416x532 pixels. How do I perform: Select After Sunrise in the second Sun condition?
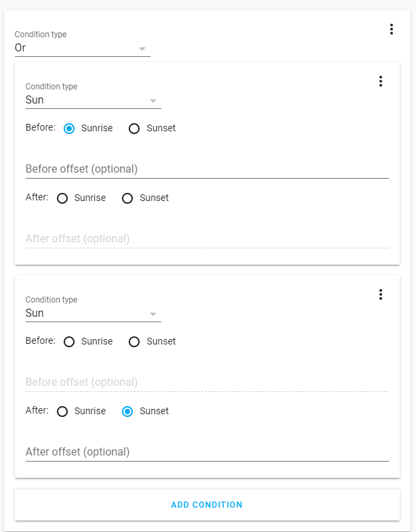tap(62, 412)
